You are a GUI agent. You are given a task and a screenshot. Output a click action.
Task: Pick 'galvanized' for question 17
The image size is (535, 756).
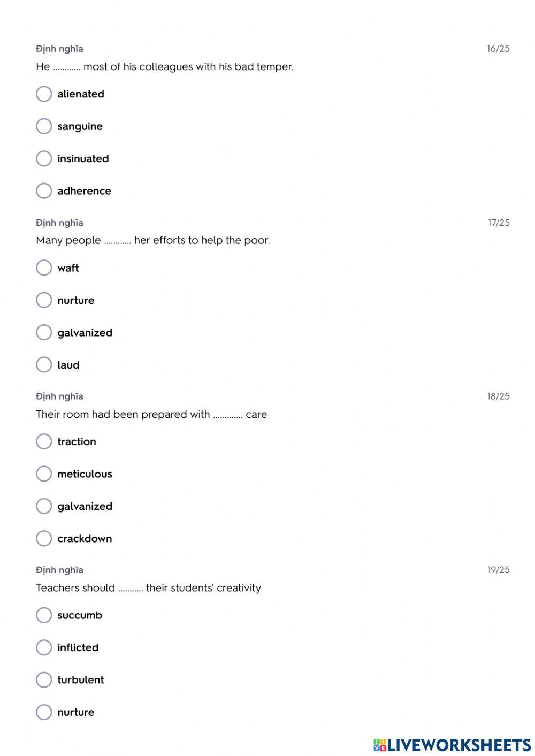(44, 332)
